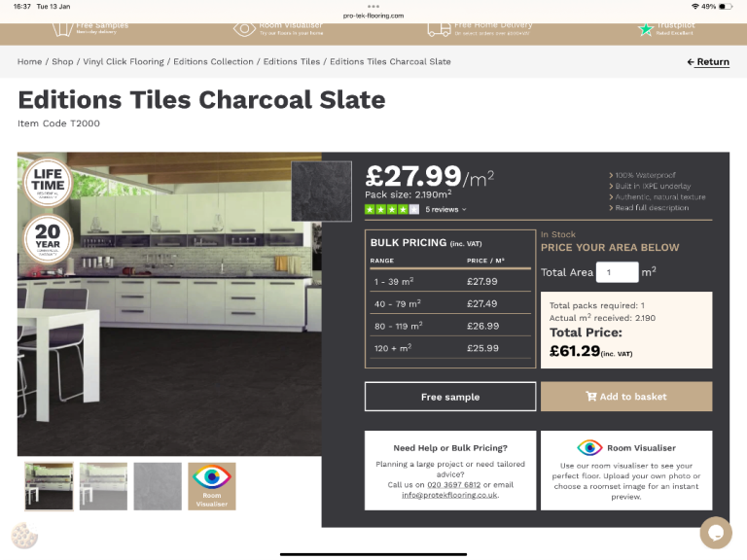Viewport: 747px width, 560px height.
Task: Click the delivery truck icon
Action: pyautogui.click(x=439, y=29)
